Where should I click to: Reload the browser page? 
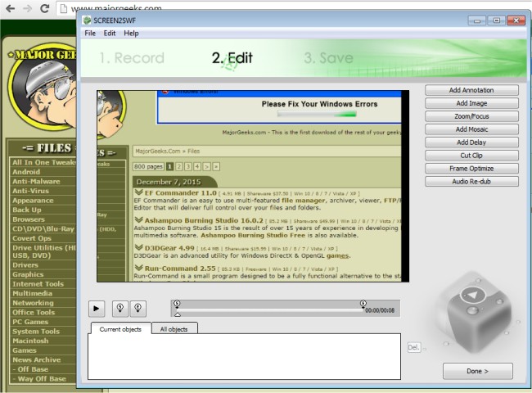coord(44,8)
